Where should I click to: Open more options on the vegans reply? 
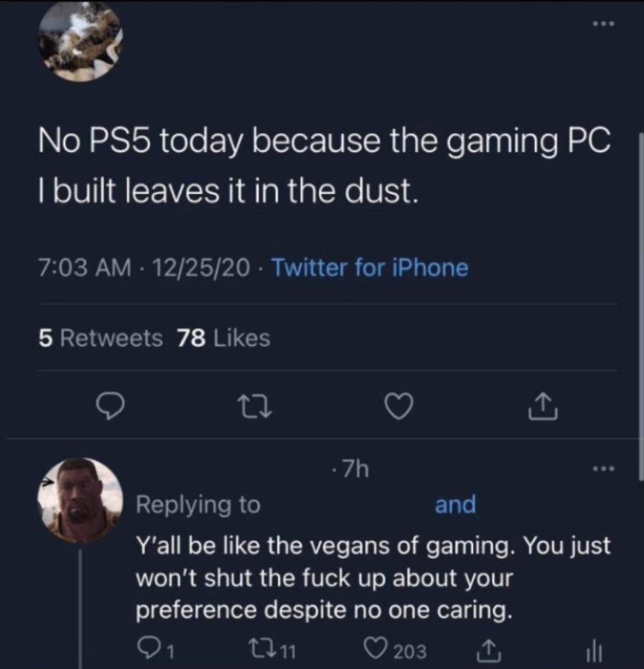tap(604, 469)
